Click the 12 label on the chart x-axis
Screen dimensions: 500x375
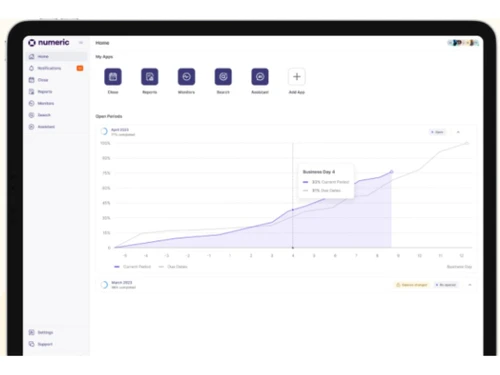click(x=462, y=255)
